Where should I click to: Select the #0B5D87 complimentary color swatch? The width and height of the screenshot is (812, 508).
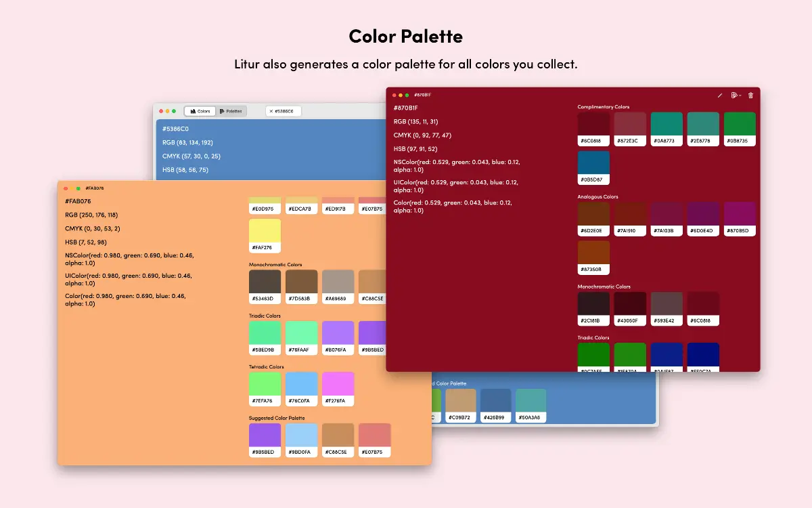coord(593,167)
